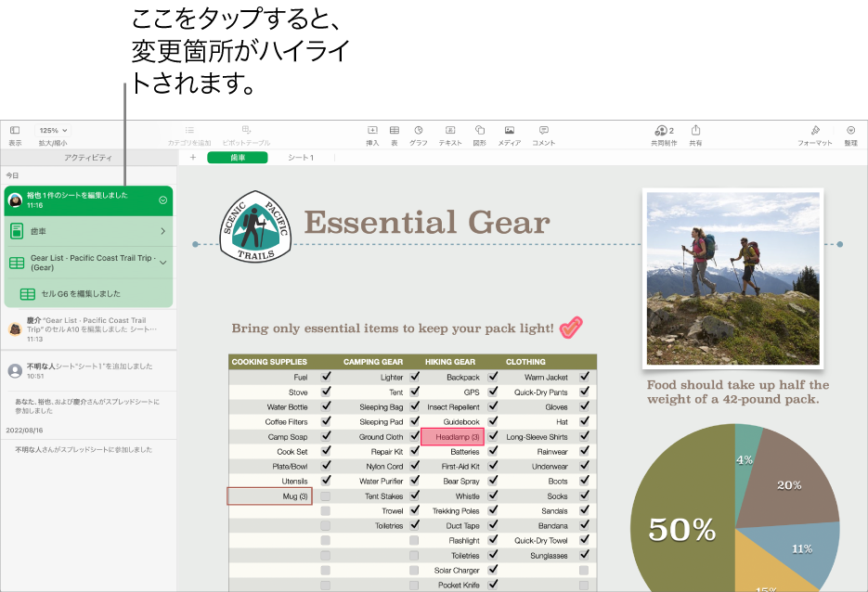
Task: Select the Quick-Dry Towel cell
Action: pos(541,541)
